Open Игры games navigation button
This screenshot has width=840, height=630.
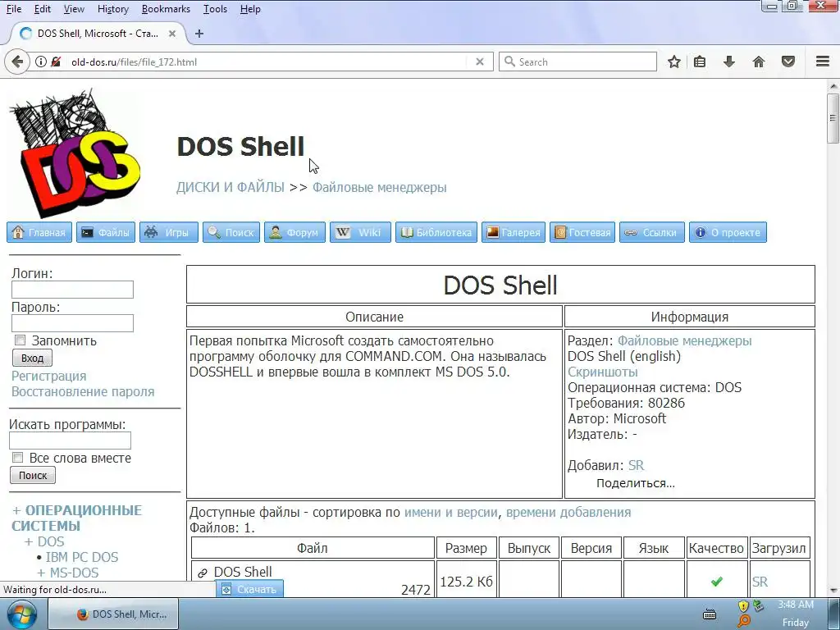pyautogui.click(x=169, y=232)
